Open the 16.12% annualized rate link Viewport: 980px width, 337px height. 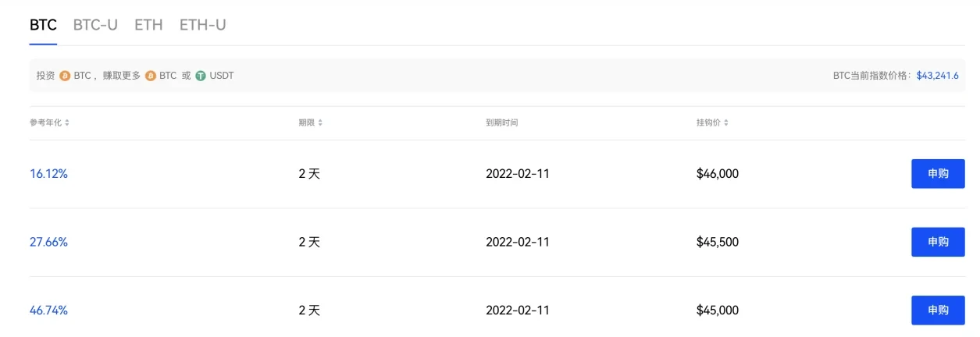tap(48, 174)
